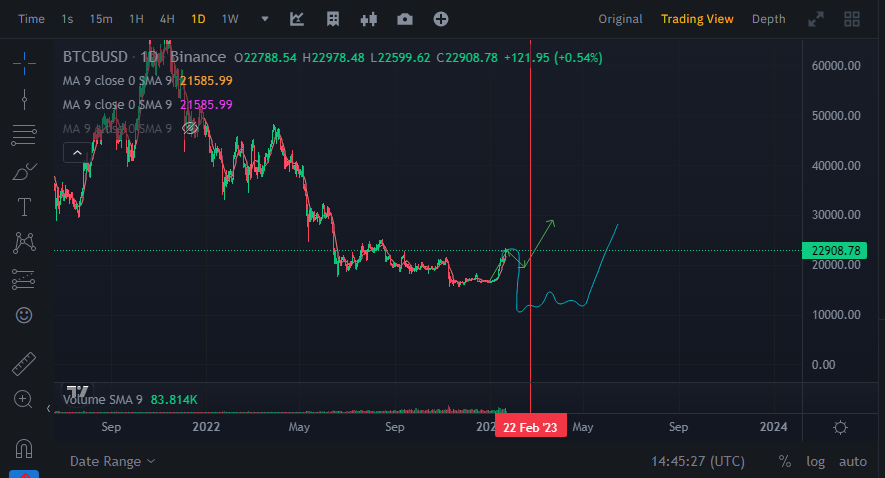Open the forecast and measurement tools
This screenshot has height=478, width=885.
[24, 279]
